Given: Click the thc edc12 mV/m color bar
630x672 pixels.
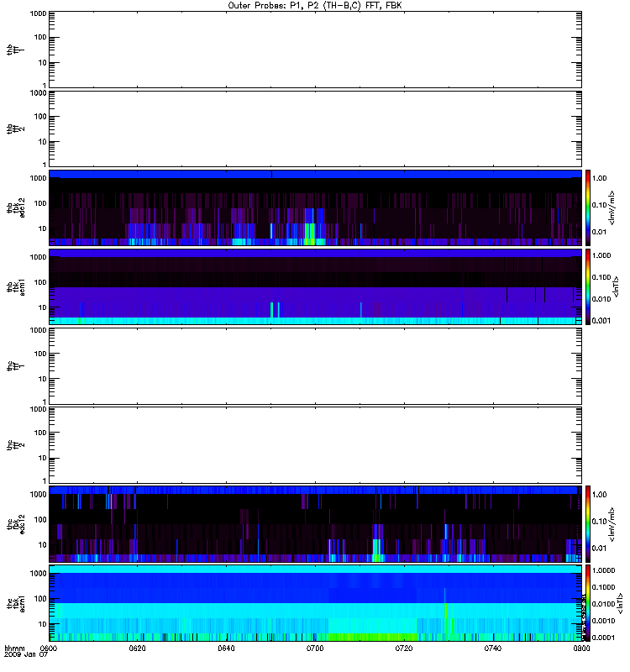Looking at the screenshot, I should point(588,524).
